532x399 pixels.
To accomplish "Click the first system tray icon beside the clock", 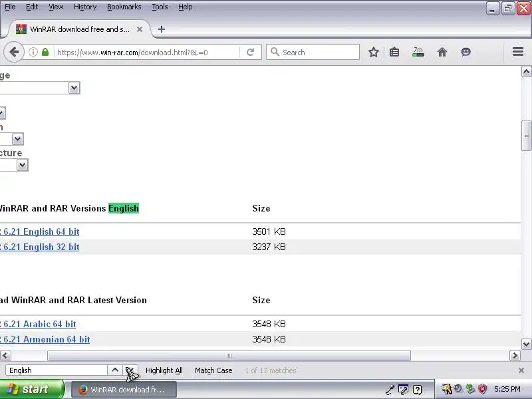I will 446,389.
